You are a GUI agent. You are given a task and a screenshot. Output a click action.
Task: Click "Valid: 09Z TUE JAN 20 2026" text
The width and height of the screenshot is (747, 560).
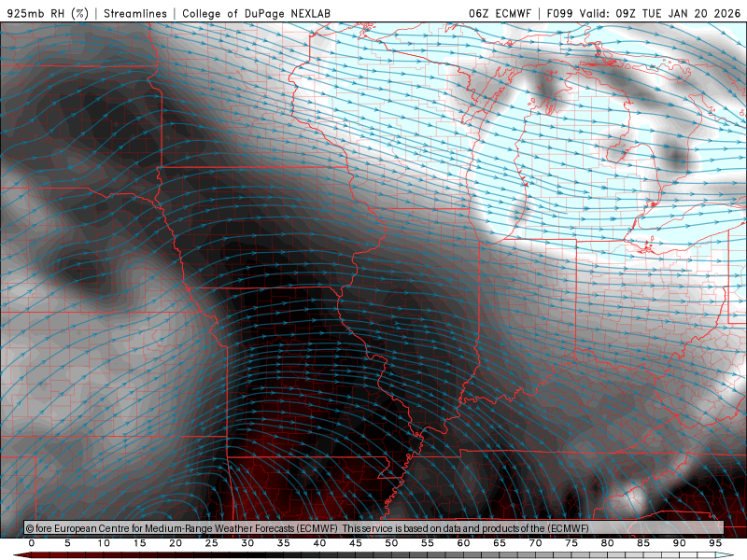[x=660, y=13]
